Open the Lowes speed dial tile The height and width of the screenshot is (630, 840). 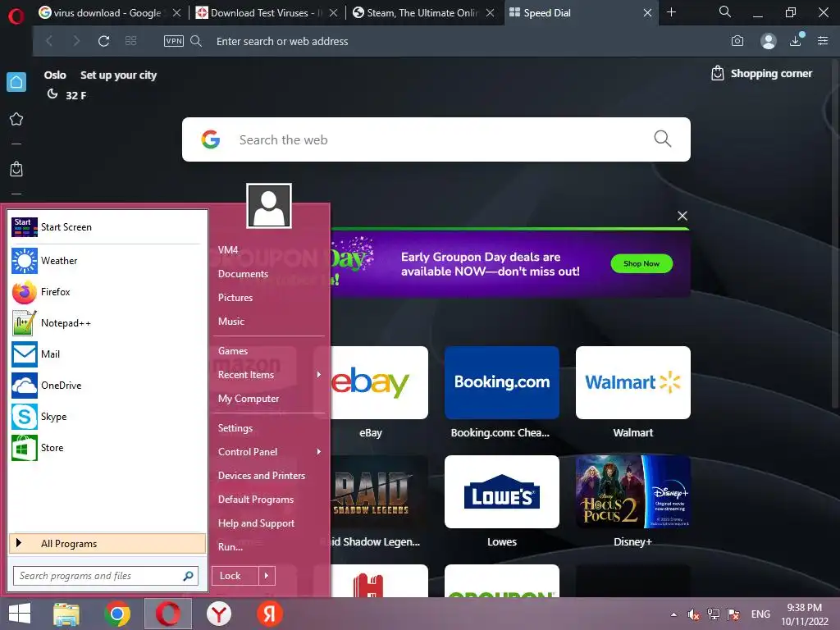pyautogui.click(x=502, y=492)
